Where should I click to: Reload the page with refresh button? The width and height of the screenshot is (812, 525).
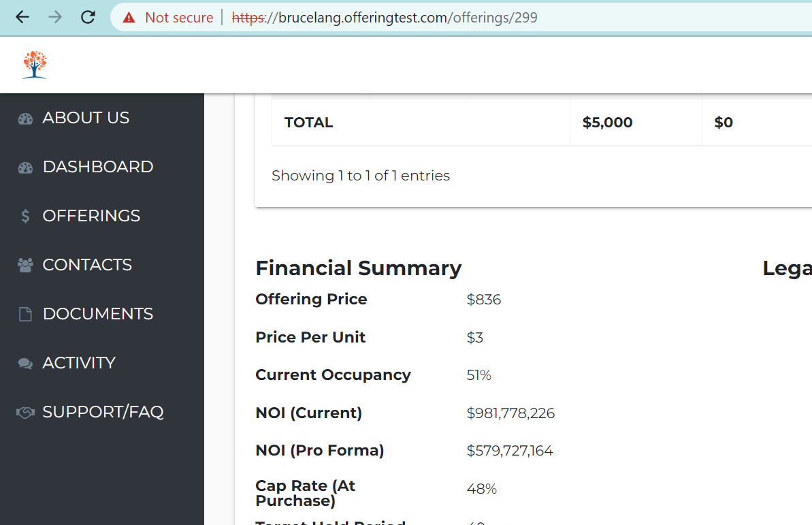tap(88, 18)
